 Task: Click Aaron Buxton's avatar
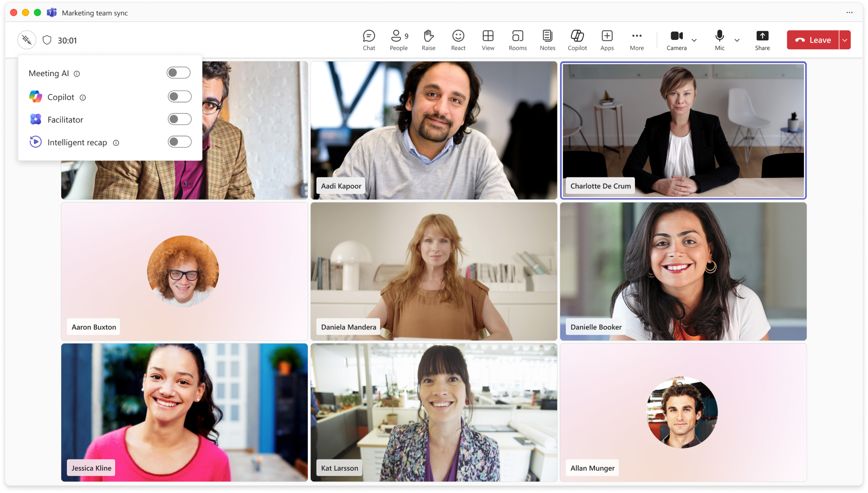[x=183, y=271]
